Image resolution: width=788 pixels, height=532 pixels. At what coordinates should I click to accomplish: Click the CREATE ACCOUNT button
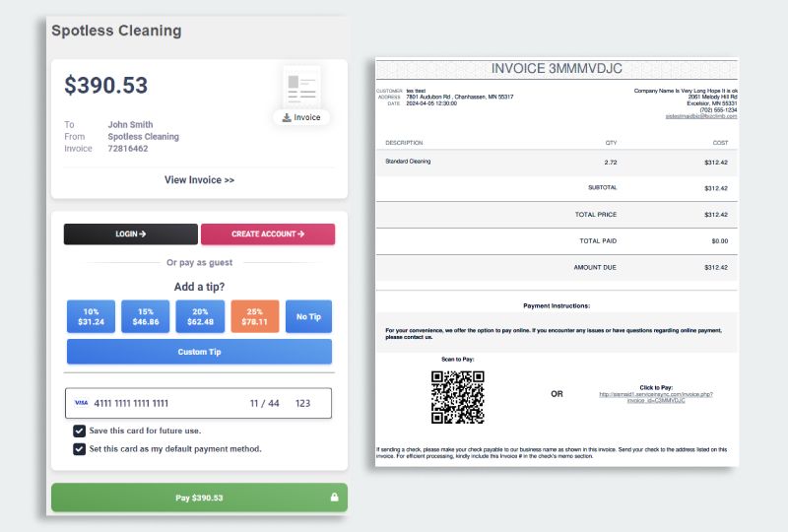pos(268,234)
